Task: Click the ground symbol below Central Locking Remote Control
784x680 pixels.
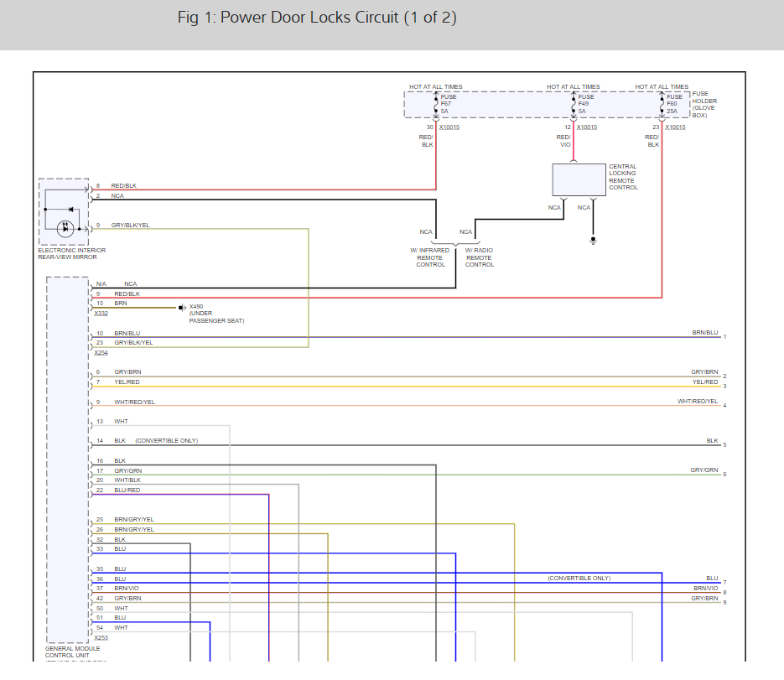Action: [593, 241]
